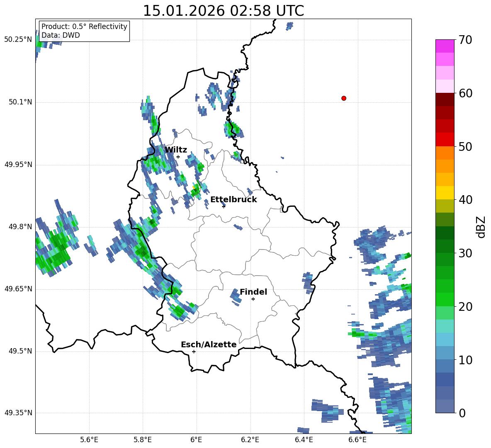
Task: Click the 50.25°N latitude label
Action: 18,40
